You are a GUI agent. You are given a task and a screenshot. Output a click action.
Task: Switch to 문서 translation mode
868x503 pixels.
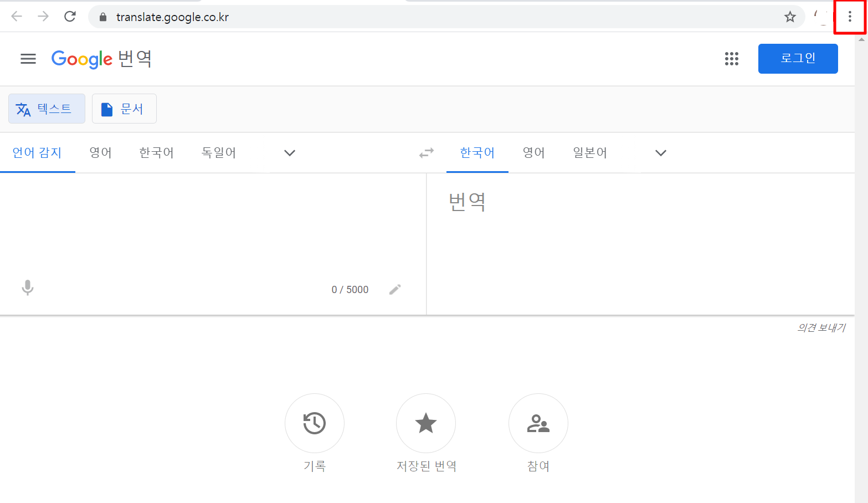pyautogui.click(x=124, y=109)
